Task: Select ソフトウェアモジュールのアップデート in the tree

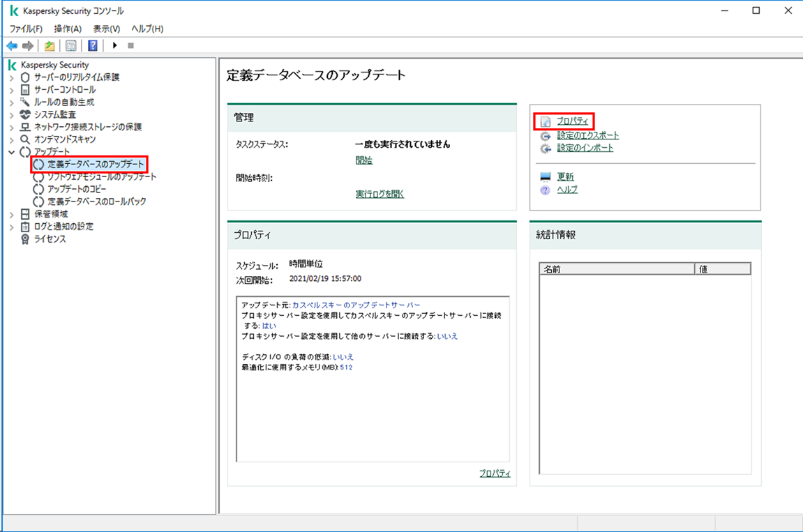Action: 102,176
